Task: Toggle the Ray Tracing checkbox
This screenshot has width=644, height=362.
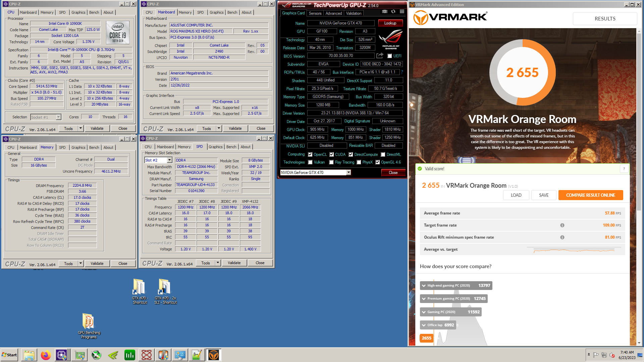Action: pos(331,162)
